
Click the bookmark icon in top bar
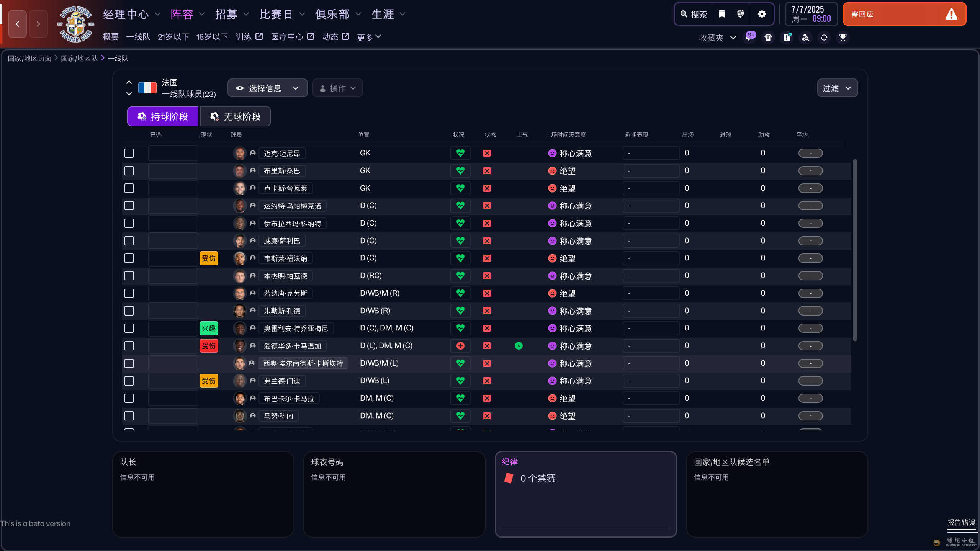(722, 14)
